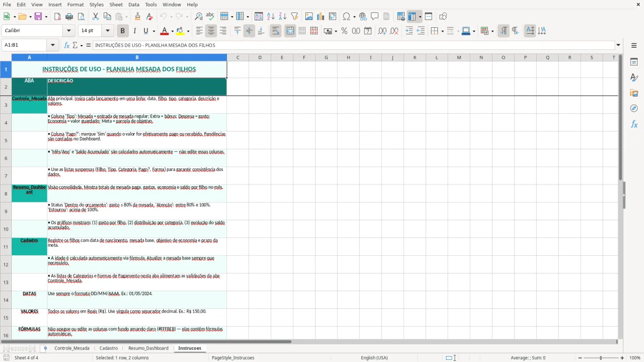
Task: Open the sidebar Properties panel icon
Action: click(x=634, y=62)
